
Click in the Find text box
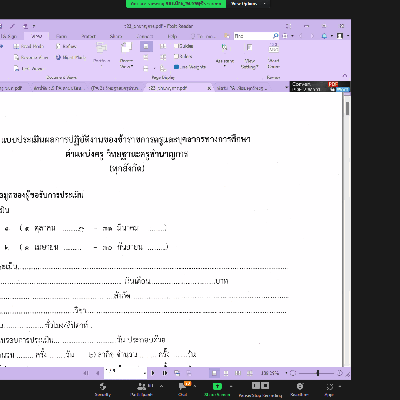(x=253, y=36)
